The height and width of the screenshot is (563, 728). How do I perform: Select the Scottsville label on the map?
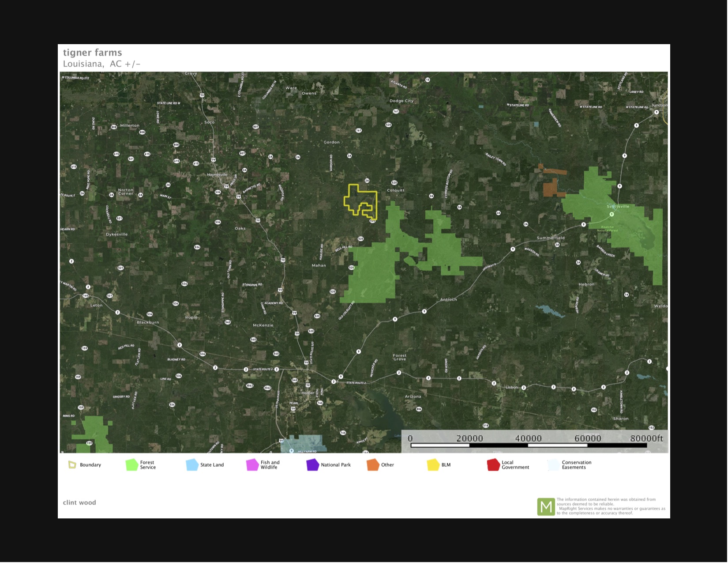pyautogui.click(x=618, y=207)
